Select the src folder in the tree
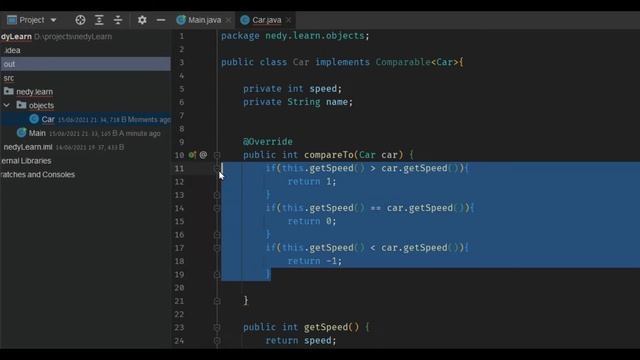This screenshot has height=360, width=640. click(9, 78)
